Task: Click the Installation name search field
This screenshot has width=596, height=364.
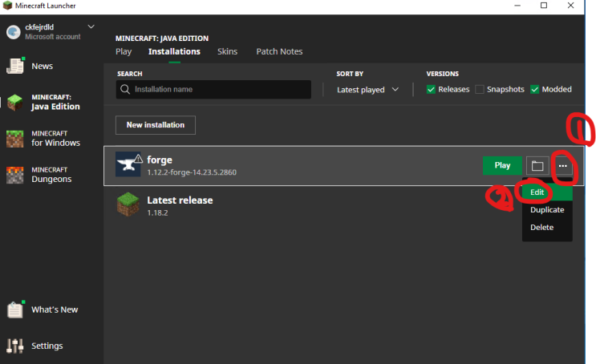Action: (213, 89)
